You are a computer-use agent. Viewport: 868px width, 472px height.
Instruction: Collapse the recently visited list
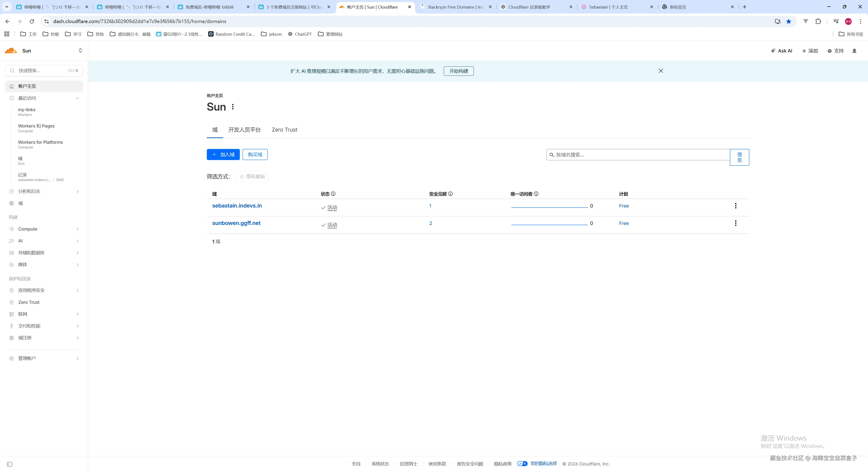pyautogui.click(x=78, y=98)
